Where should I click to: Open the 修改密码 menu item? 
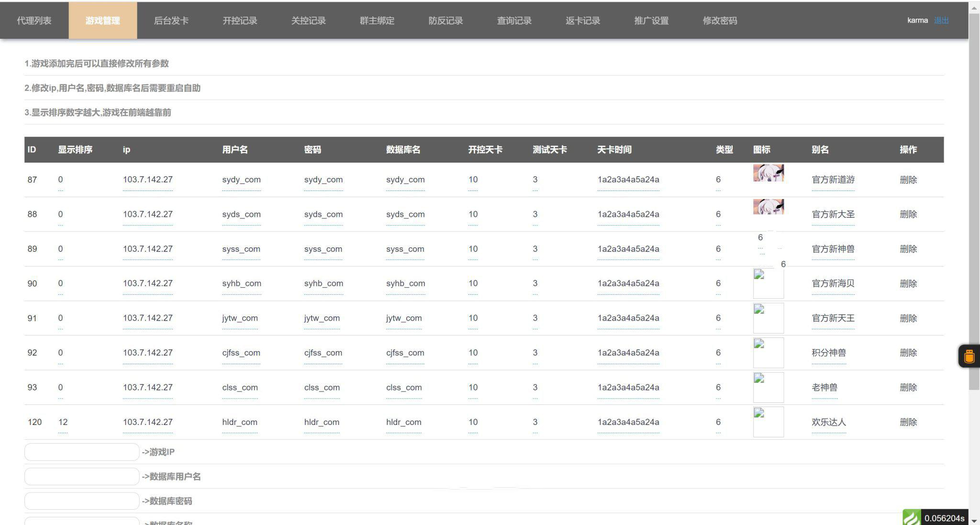pyautogui.click(x=720, y=21)
